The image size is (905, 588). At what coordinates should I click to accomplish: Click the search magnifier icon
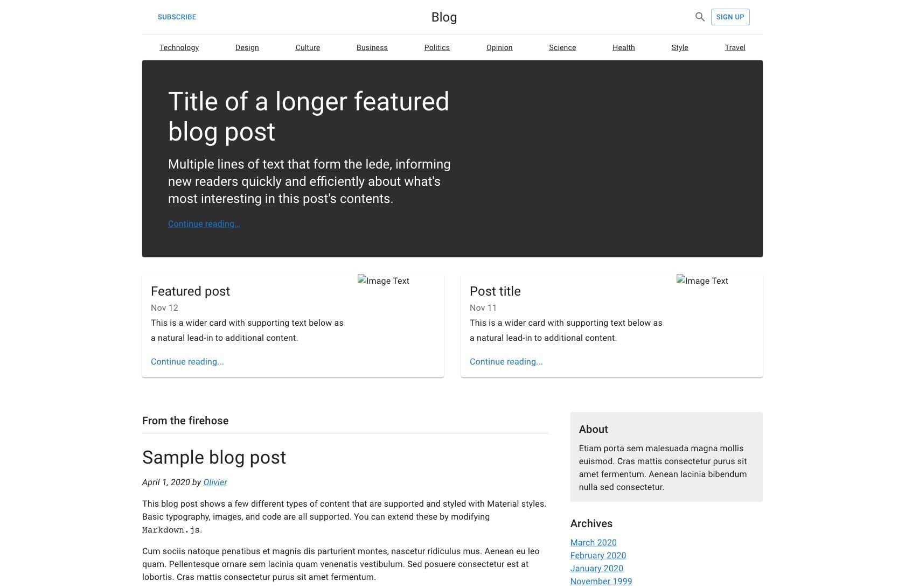tap(700, 17)
